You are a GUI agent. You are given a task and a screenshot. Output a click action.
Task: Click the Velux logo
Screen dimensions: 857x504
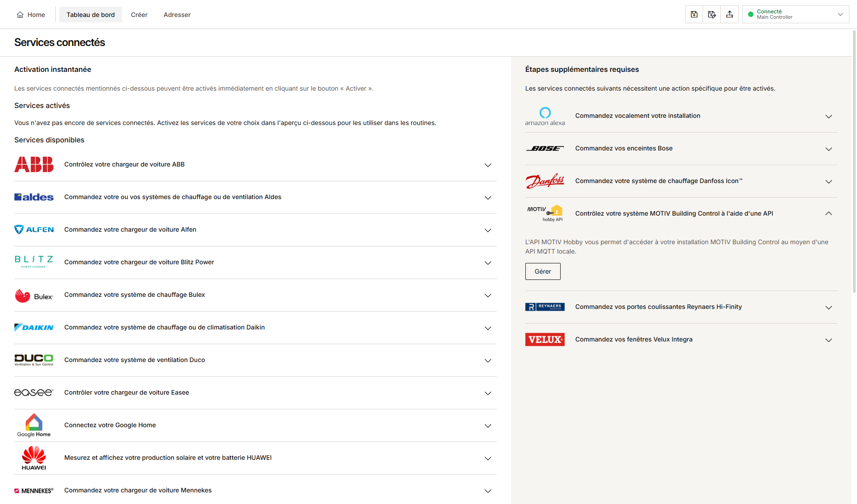(545, 339)
